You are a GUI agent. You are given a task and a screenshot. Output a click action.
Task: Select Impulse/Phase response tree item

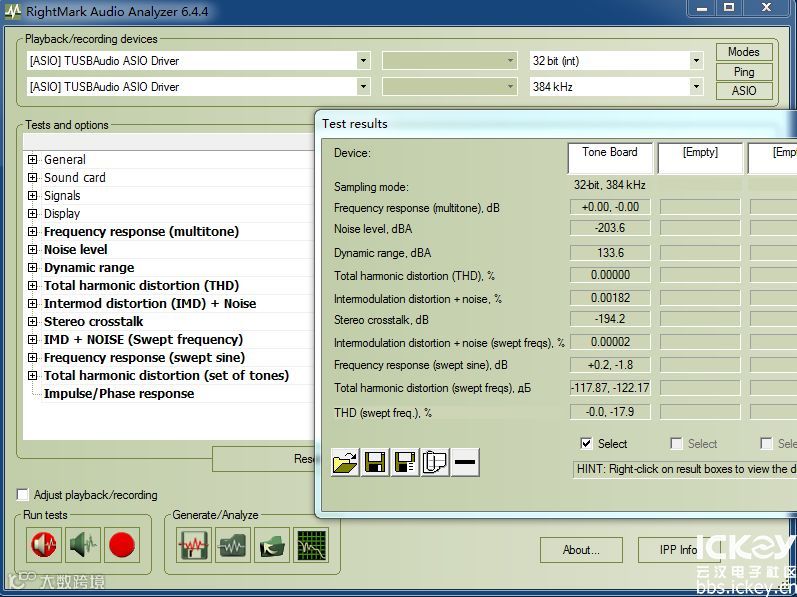(x=119, y=394)
